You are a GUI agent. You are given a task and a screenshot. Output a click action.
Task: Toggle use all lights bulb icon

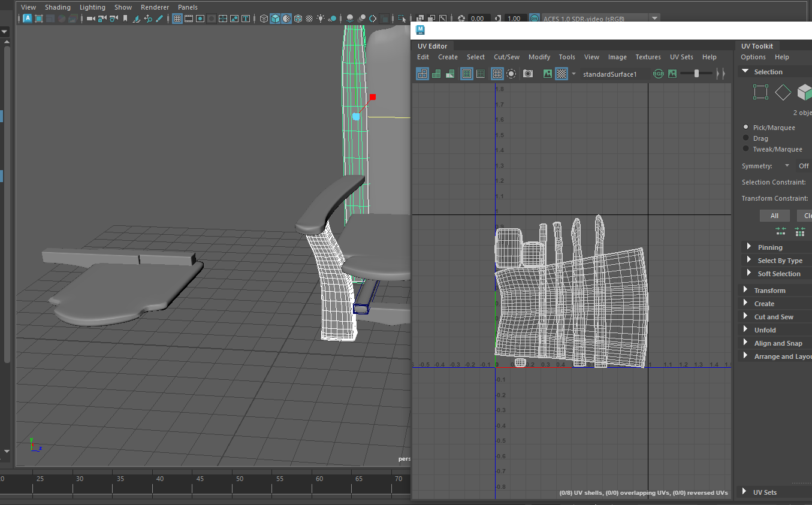321,19
